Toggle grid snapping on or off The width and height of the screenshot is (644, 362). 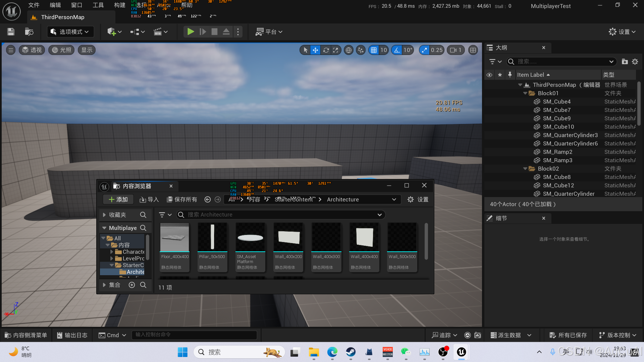(x=374, y=50)
